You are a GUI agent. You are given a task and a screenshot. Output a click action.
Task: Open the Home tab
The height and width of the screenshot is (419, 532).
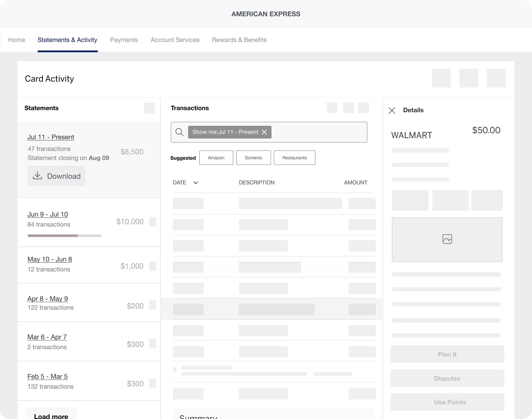pos(17,40)
